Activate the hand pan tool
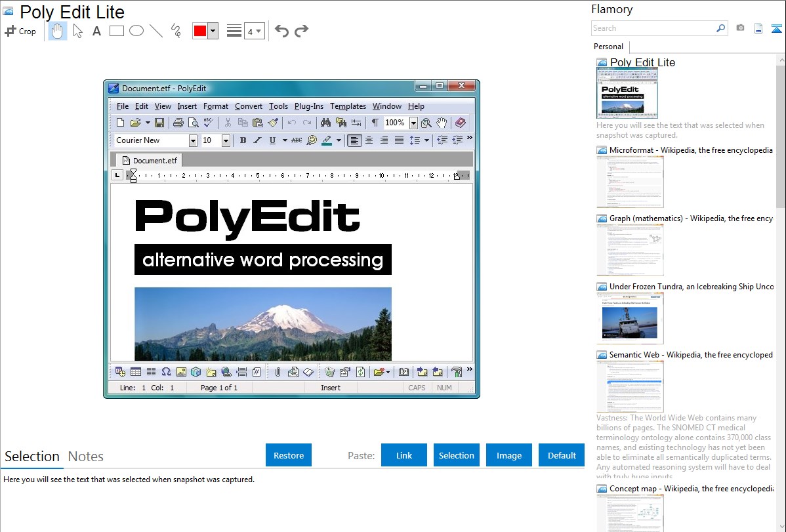This screenshot has width=786, height=532. (58, 31)
